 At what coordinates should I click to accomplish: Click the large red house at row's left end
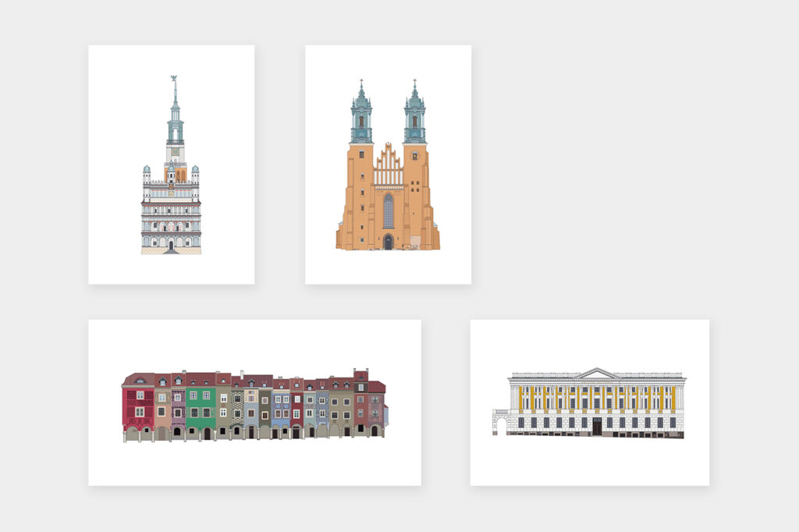pyautogui.click(x=138, y=407)
